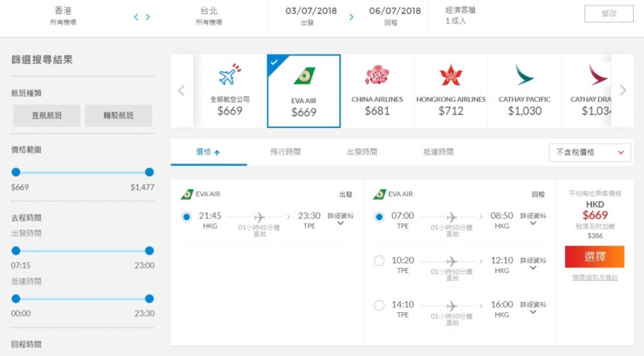Click the EVA Air logo in carousel
This screenshot has width=644, height=356.
tap(305, 76)
